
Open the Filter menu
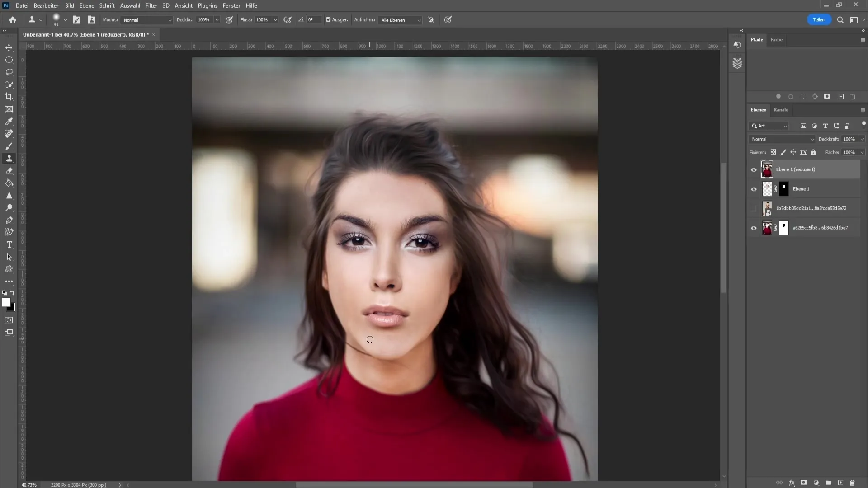click(x=151, y=5)
